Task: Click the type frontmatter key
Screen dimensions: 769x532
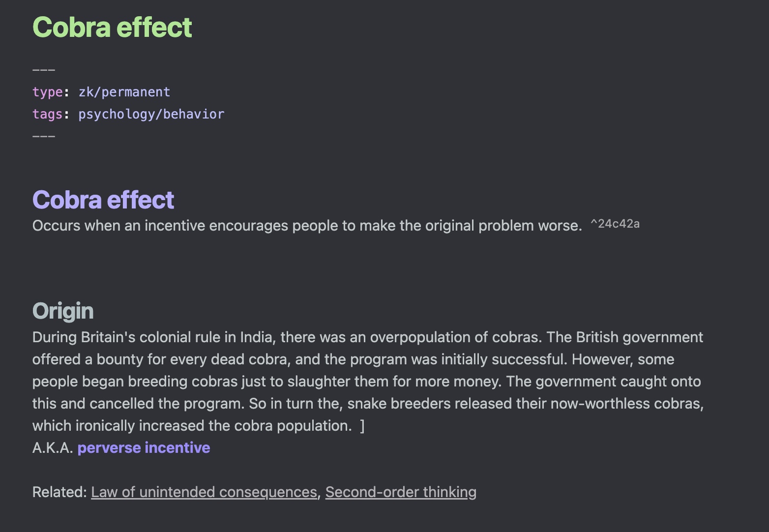Action: click(x=48, y=92)
